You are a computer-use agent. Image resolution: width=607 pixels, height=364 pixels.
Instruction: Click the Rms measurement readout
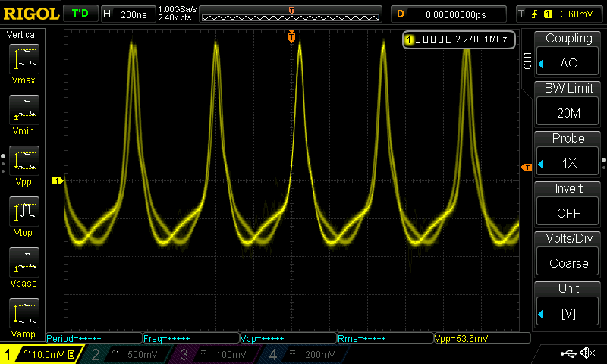[x=385, y=338]
